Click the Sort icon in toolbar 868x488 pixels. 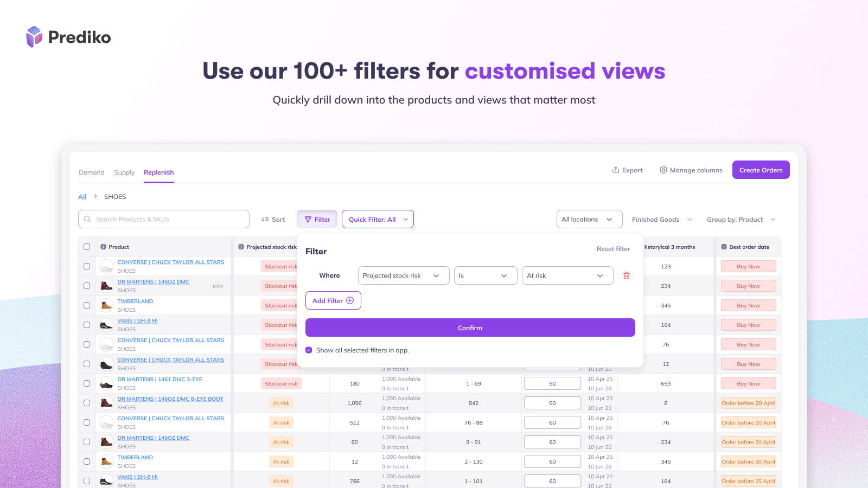[265, 219]
